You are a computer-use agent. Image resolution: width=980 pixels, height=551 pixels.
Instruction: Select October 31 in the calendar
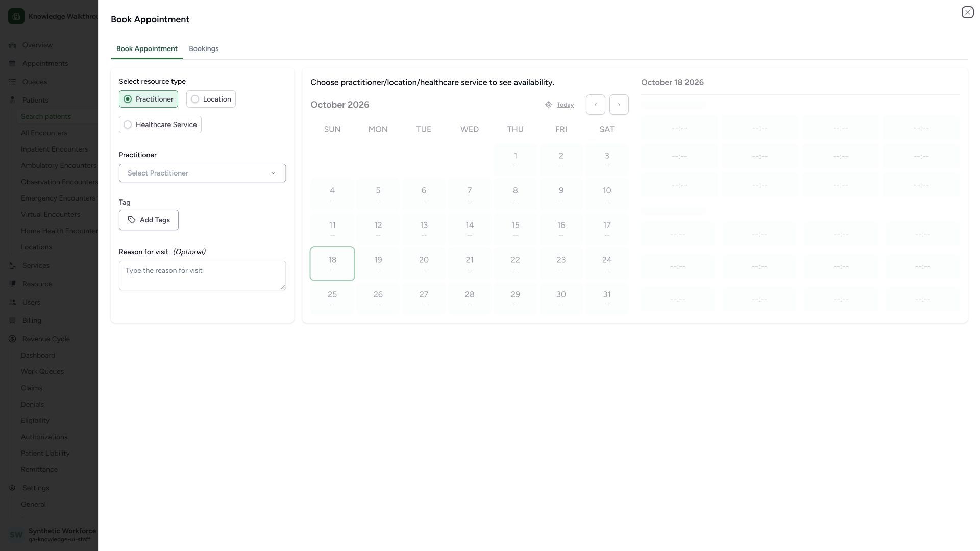607,298
